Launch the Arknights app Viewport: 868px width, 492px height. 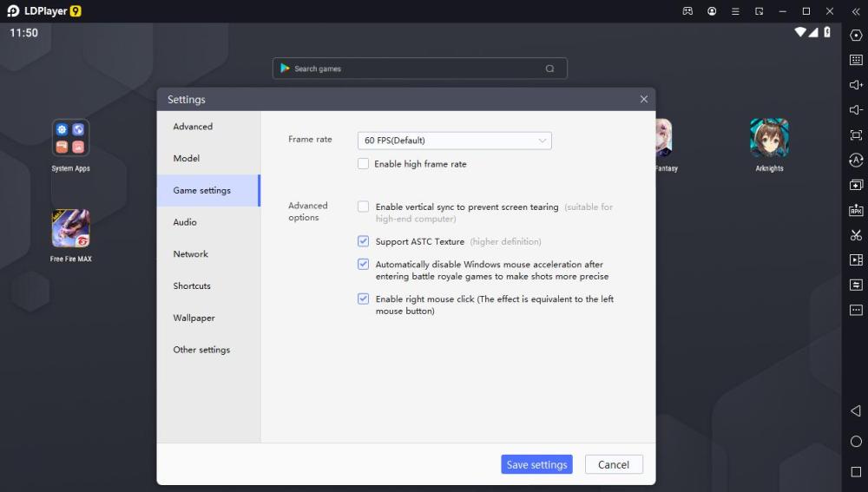coord(769,138)
